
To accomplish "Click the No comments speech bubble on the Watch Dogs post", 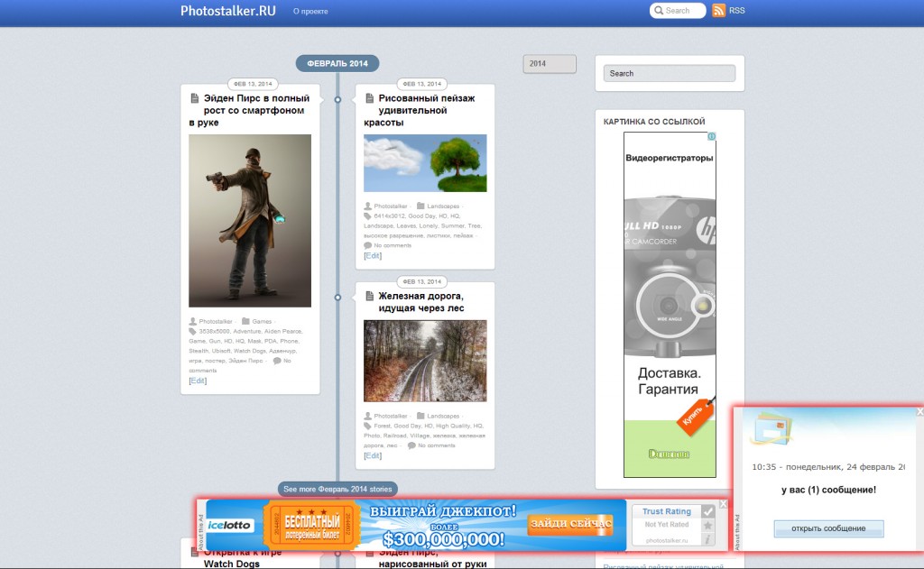I will click(279, 360).
